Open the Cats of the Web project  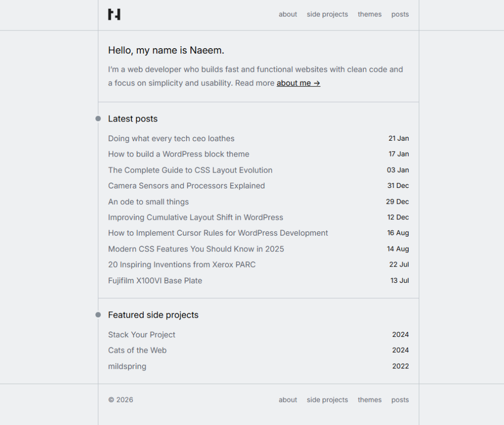[137, 350]
